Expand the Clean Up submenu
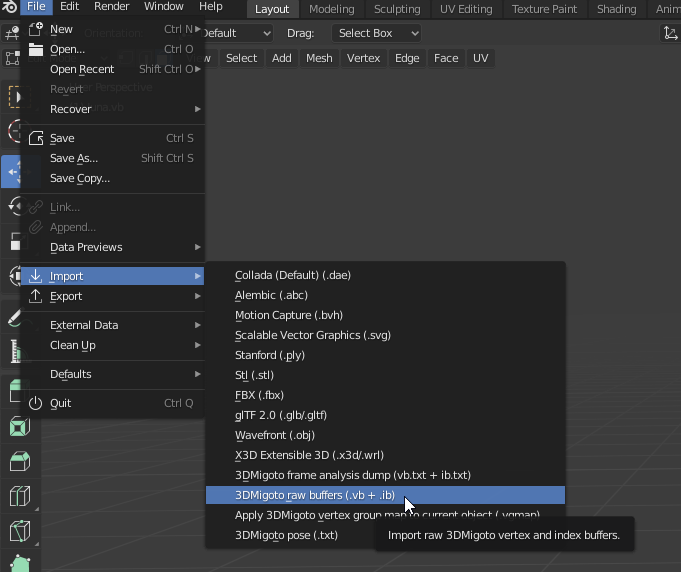This screenshot has height=572, width=681. click(112, 345)
